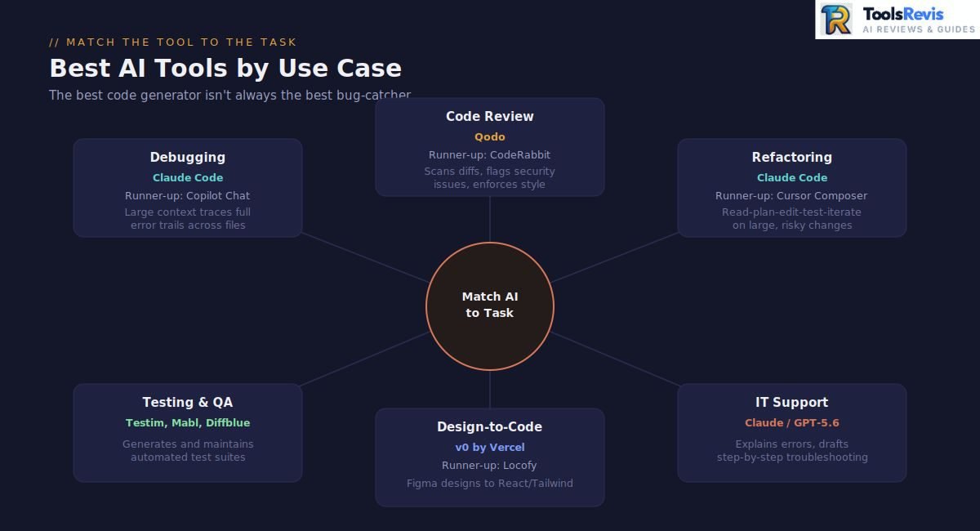The height and width of the screenshot is (531, 980).
Task: Click 'Claude Code' in the Refactoring card
Action: [792, 178]
